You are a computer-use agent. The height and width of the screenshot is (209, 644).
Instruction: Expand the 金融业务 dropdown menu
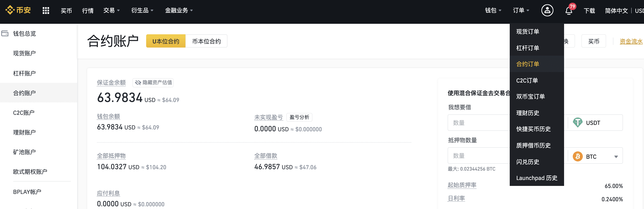click(x=179, y=11)
